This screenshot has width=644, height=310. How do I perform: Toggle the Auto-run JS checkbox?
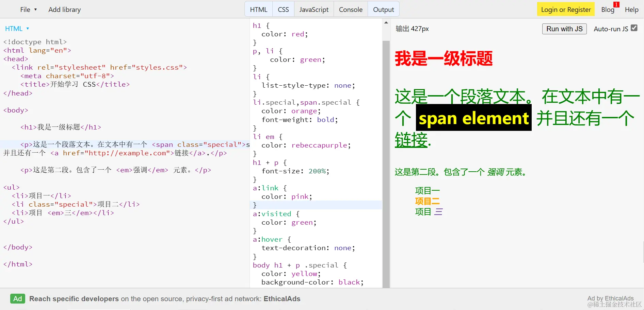[634, 28]
